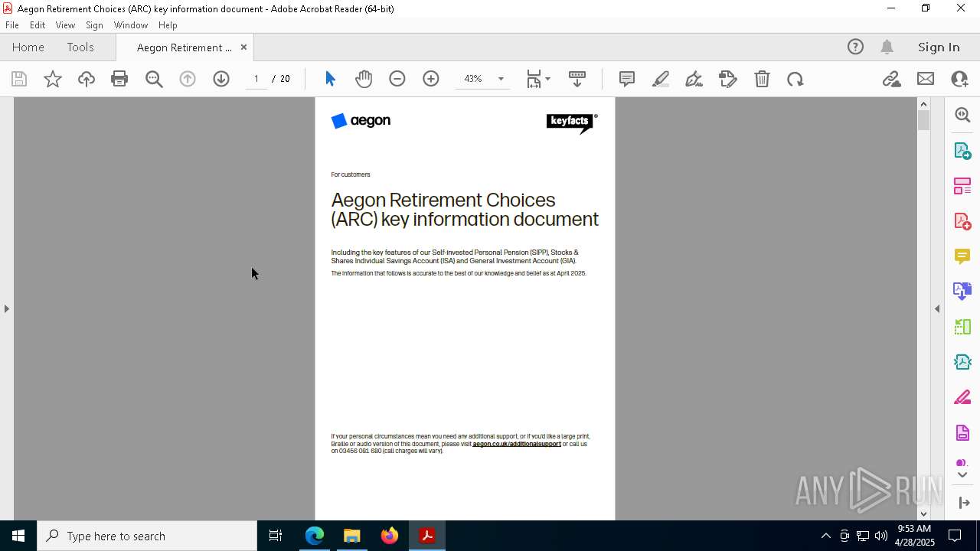
Task: Click the share-with-others person icon
Action: click(959, 79)
